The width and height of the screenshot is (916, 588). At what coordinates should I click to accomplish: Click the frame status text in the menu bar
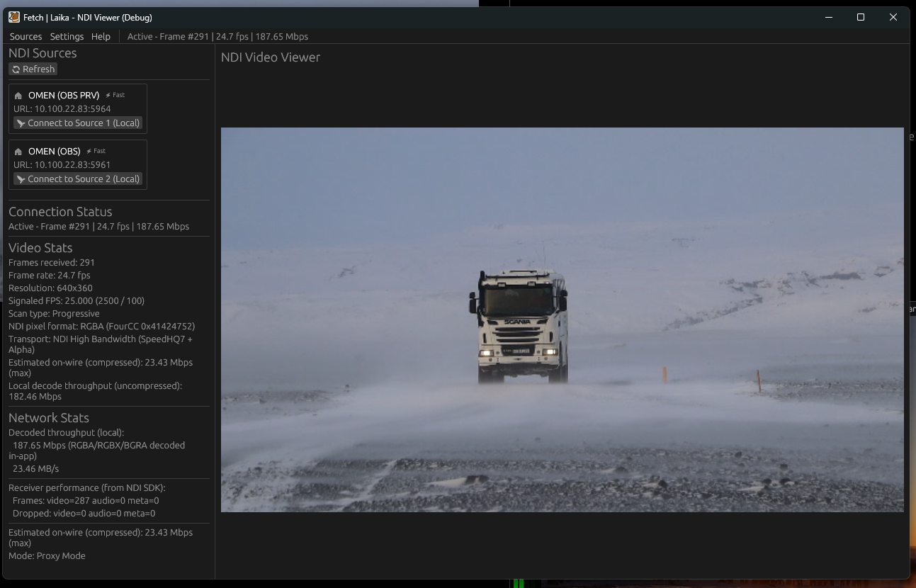pos(217,36)
